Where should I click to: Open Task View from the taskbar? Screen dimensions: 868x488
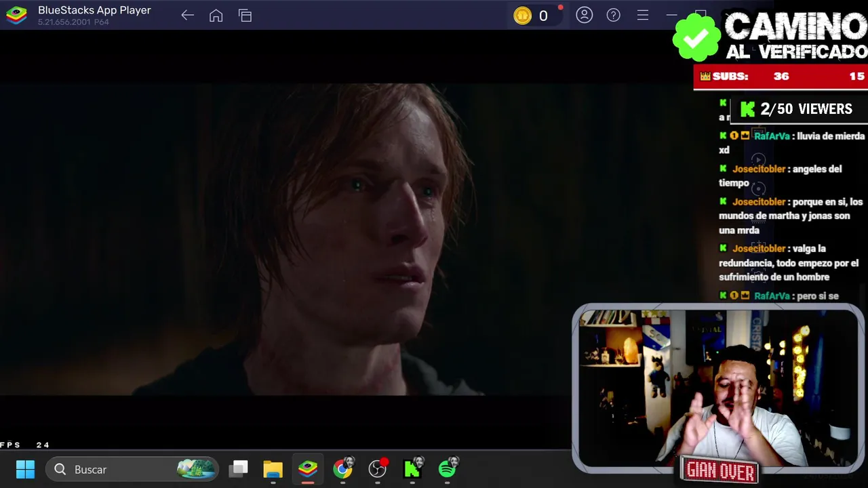(239, 469)
